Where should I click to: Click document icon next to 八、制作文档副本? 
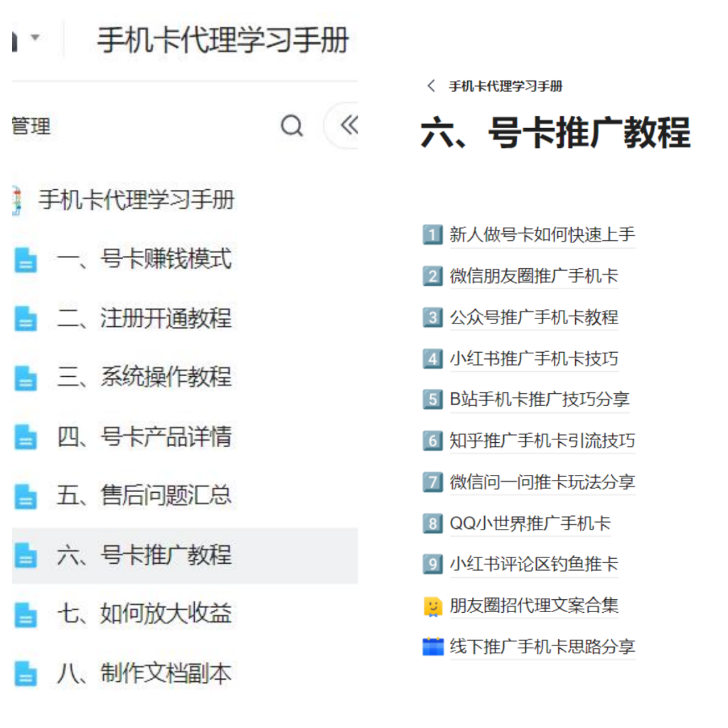tap(26, 674)
